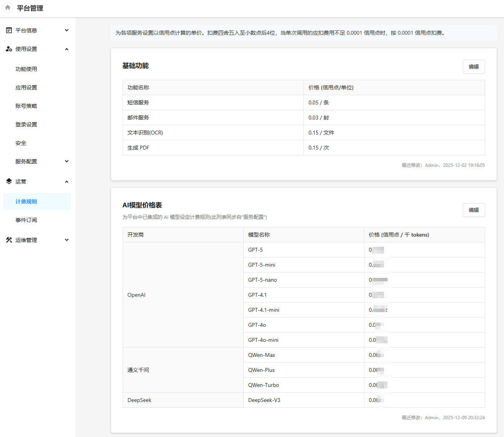Click the 运营 layers icon
Screen dimensions: 504x437
click(9, 182)
